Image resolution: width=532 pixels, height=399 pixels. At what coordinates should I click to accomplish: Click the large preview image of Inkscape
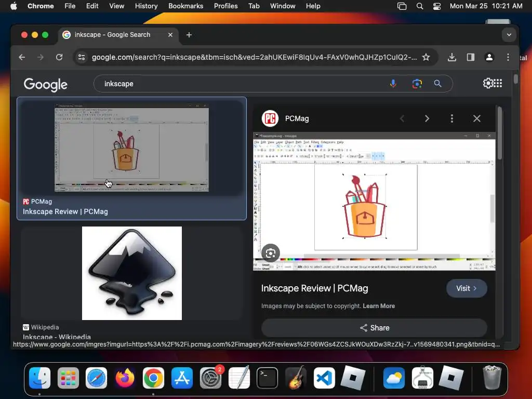[374, 201]
